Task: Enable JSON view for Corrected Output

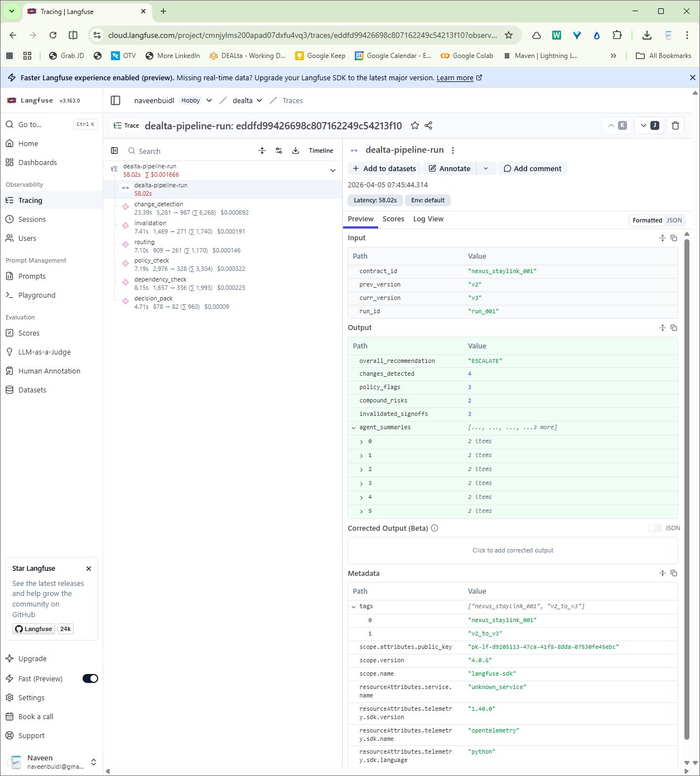Action: coord(655,528)
